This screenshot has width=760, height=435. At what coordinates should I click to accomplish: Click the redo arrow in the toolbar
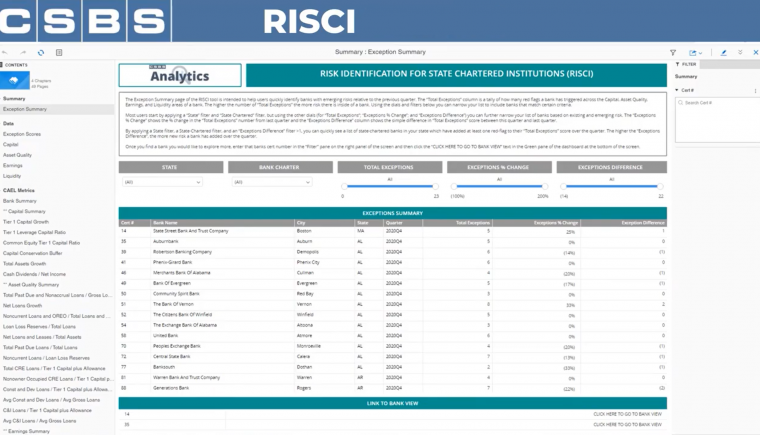pos(23,52)
